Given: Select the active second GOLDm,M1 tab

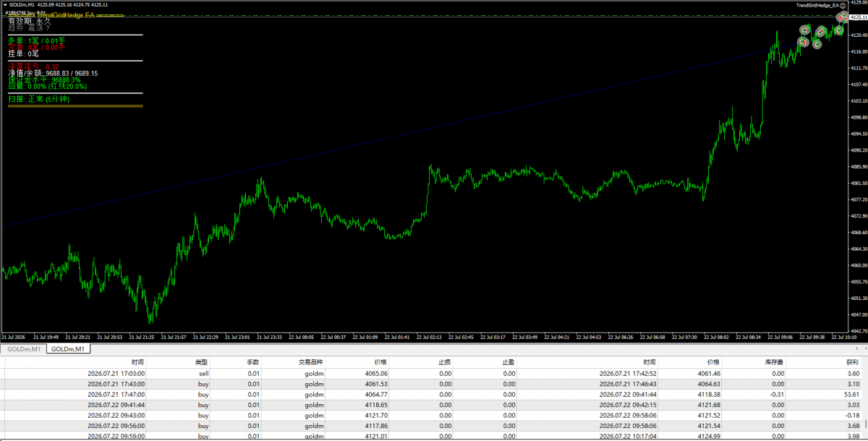Looking at the screenshot, I should (69, 349).
